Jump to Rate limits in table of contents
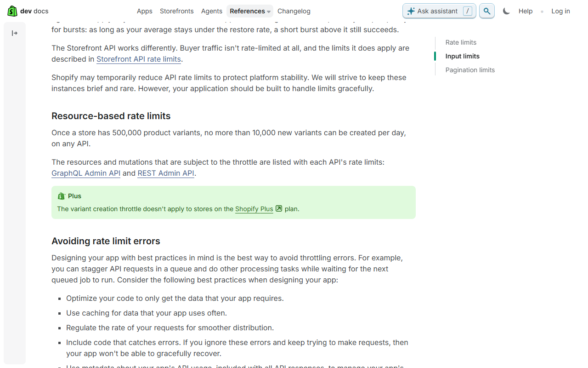Image resolution: width=588 pixels, height=368 pixels. pyautogui.click(x=461, y=42)
